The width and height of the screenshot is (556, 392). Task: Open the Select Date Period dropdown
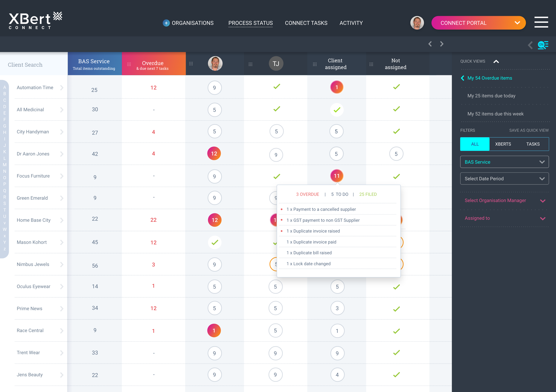[504, 179]
